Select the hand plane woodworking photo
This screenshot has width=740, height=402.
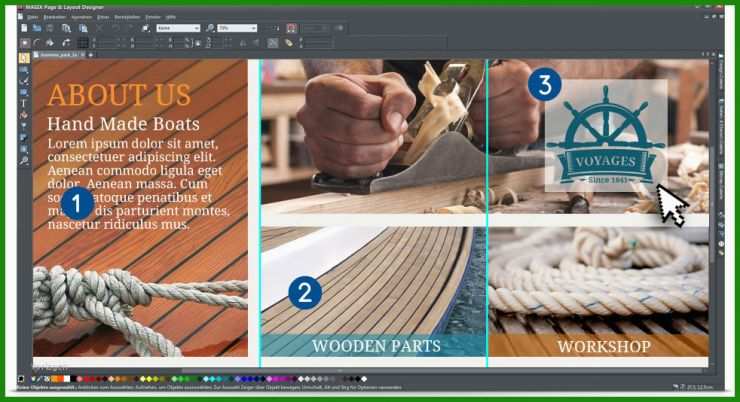[x=373, y=136]
